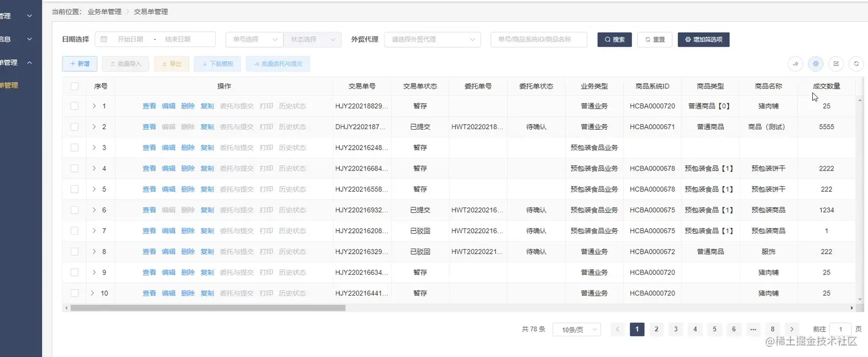Check the checkbox for row 4
868x357 pixels.
[75, 168]
